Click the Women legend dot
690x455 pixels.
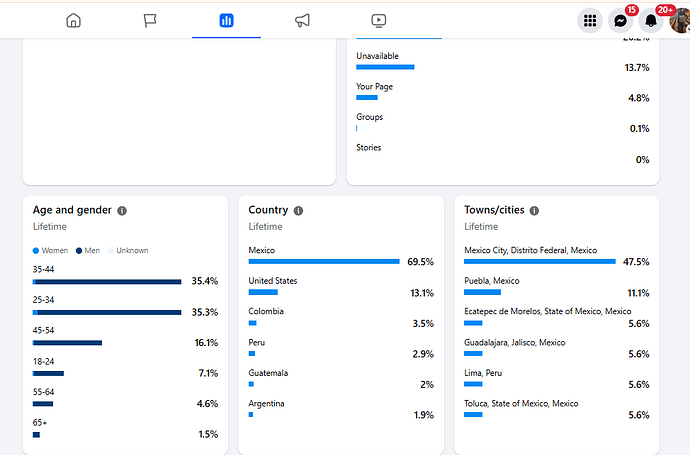tap(36, 250)
